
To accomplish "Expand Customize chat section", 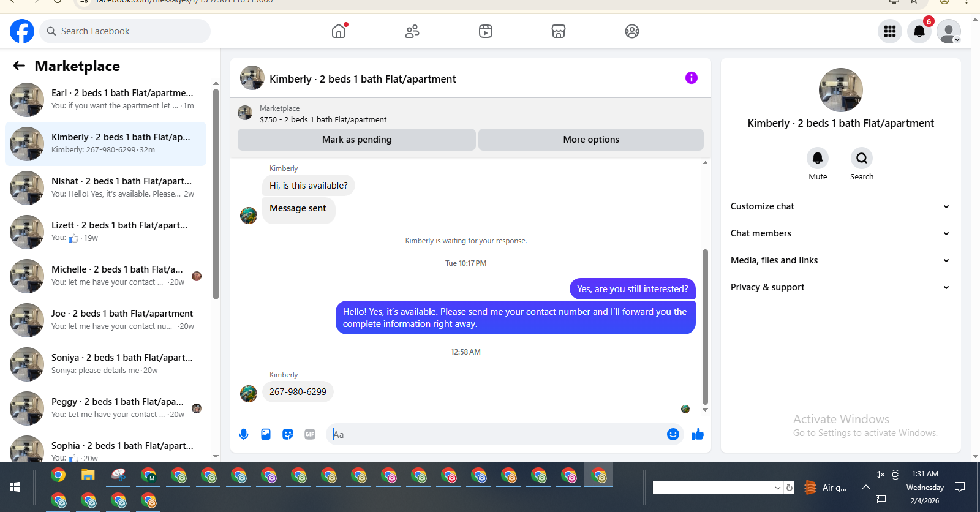I will (x=840, y=206).
